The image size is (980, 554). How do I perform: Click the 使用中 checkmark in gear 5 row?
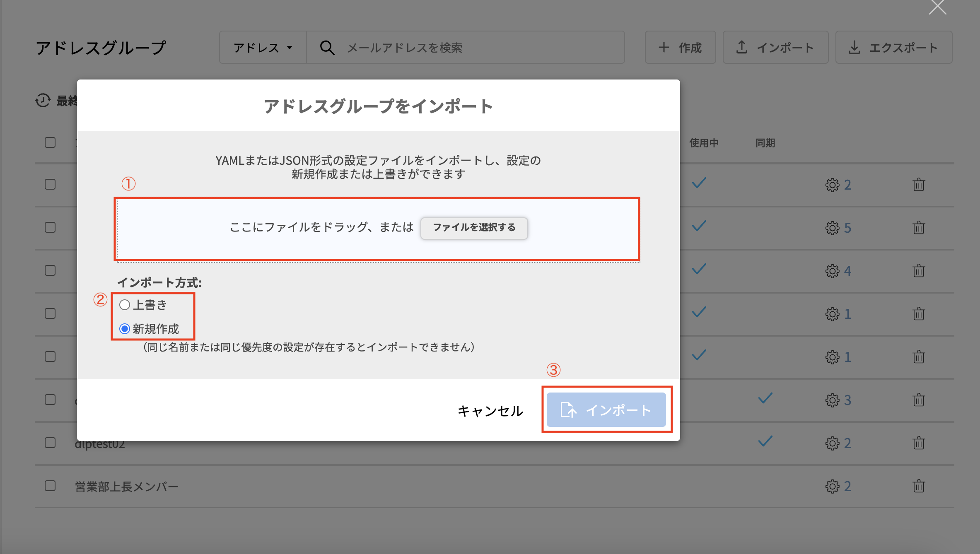[699, 226]
